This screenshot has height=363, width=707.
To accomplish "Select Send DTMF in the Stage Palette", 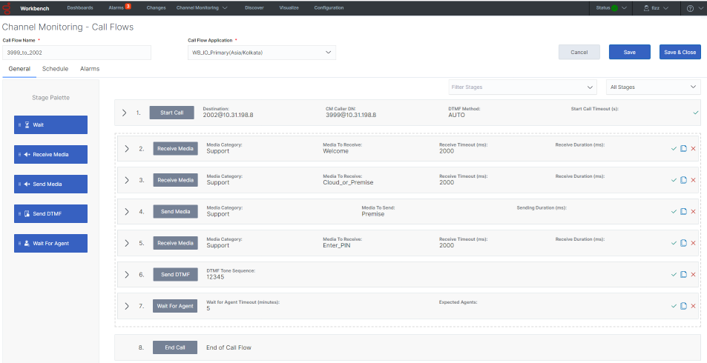I will pos(50,214).
